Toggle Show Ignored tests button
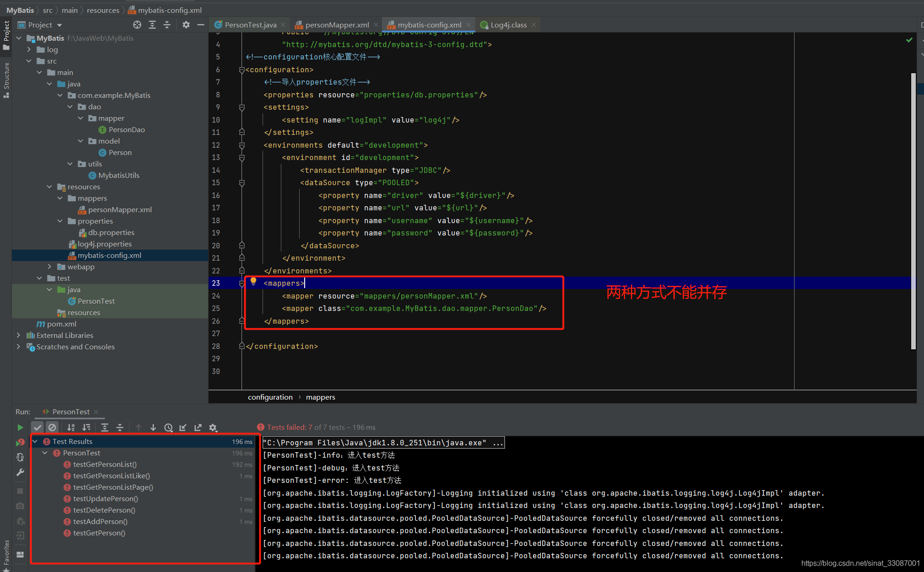 [x=52, y=428]
